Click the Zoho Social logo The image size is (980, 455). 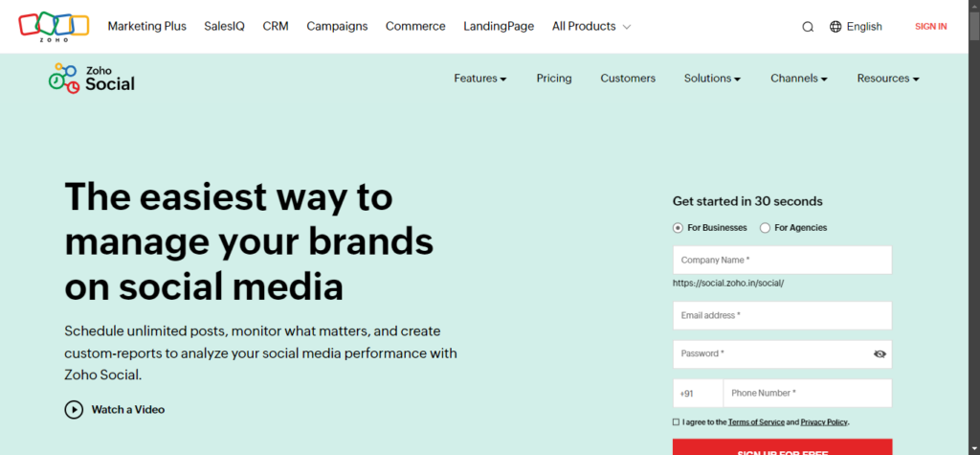pyautogui.click(x=91, y=79)
